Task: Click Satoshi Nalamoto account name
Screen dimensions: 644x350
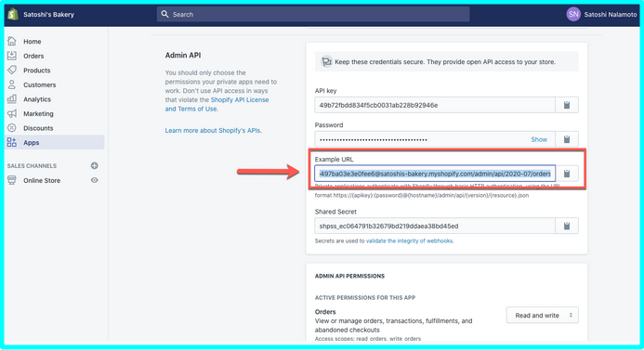Action: coord(610,14)
